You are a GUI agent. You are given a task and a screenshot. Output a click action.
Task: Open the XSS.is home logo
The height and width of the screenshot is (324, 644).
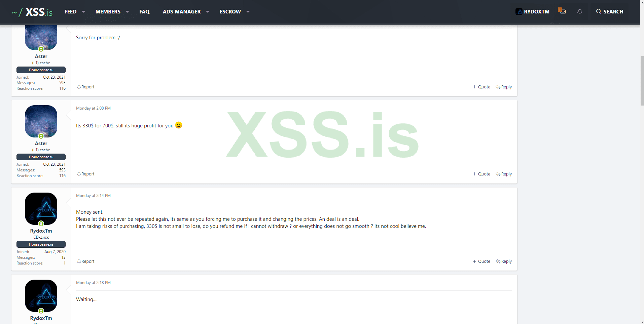click(32, 12)
